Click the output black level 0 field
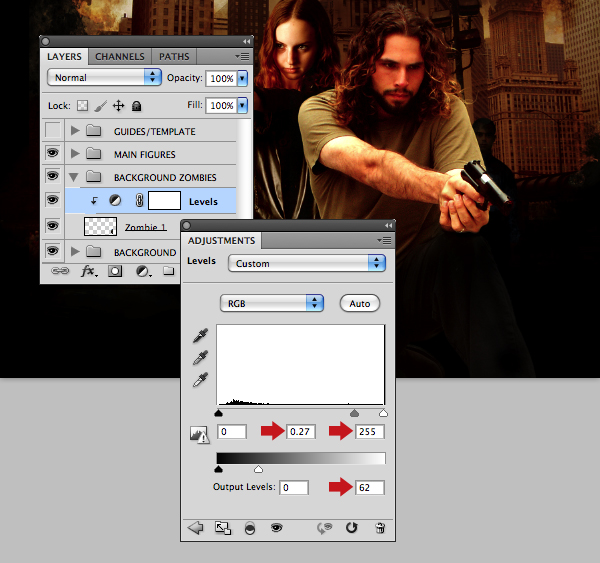 click(x=294, y=488)
